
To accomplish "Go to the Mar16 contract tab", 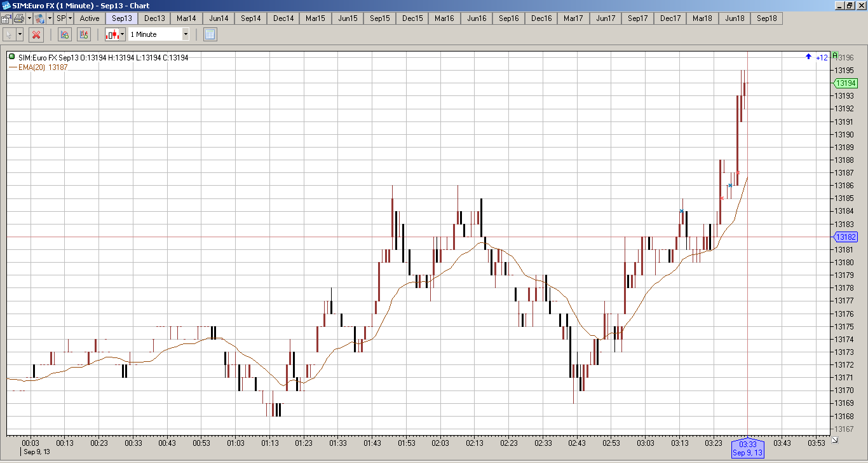I will click(x=444, y=18).
